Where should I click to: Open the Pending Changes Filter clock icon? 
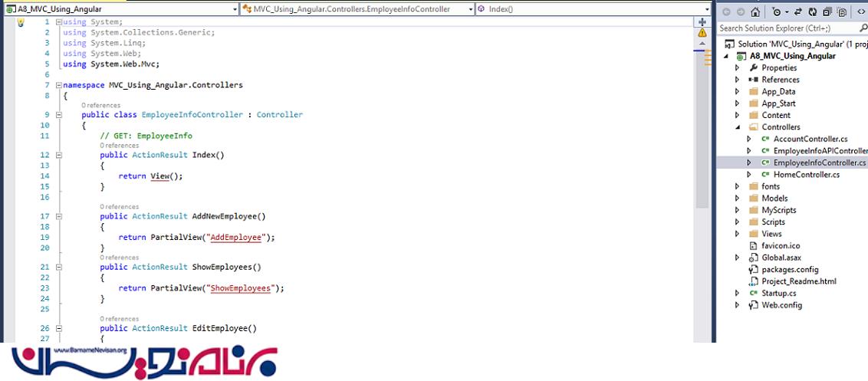coord(776,11)
